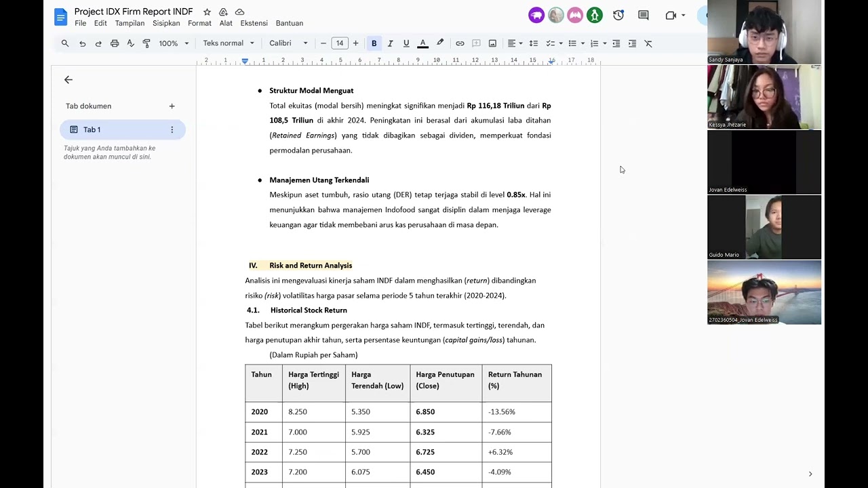Open text alignment options dropdown
The width and height of the screenshot is (868, 488).
tap(515, 43)
